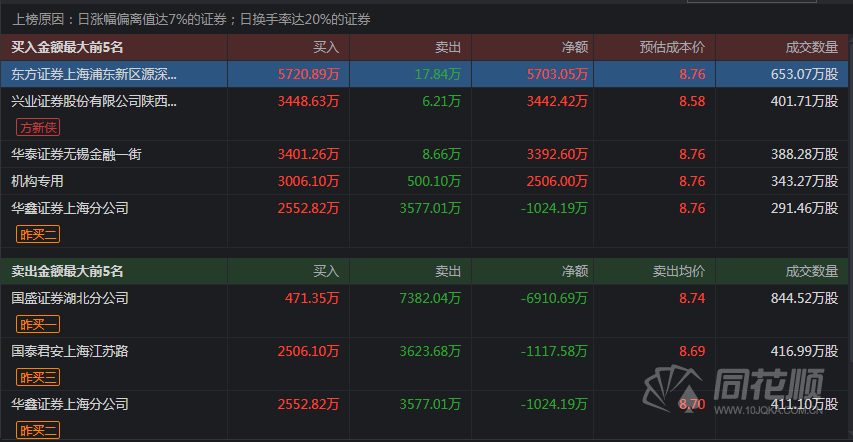This screenshot has height=442, width=853.
Task: Click 买入 header in the 买入金额最大前5名 row
Action: (326, 47)
